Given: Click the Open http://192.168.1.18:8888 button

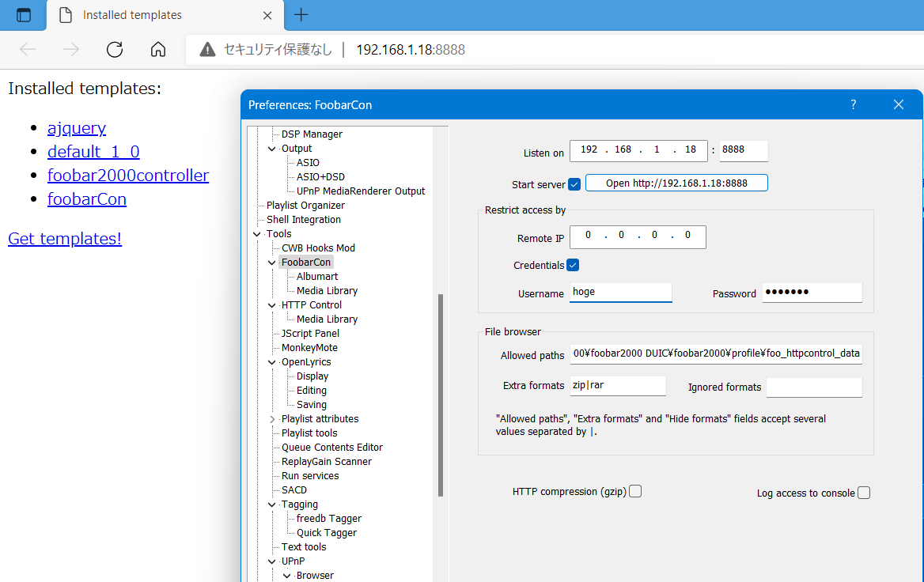Looking at the screenshot, I should pyautogui.click(x=676, y=183).
